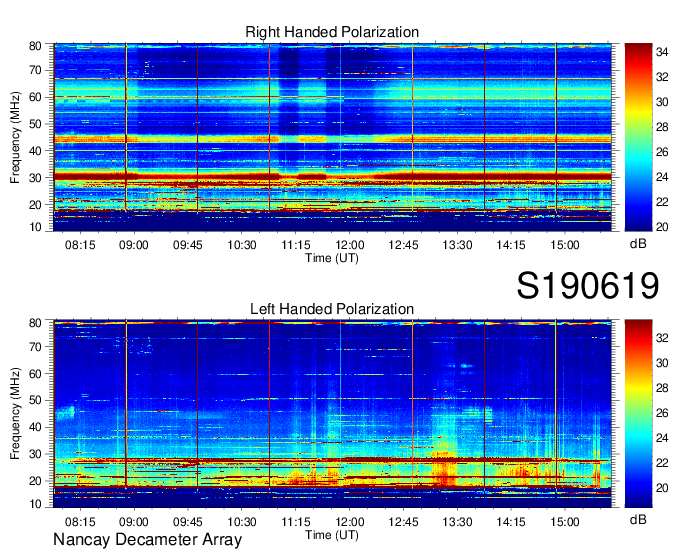Click 60 MHz tick on Left Handed frequency axis
This screenshot has height=552, width=680.
pos(35,374)
